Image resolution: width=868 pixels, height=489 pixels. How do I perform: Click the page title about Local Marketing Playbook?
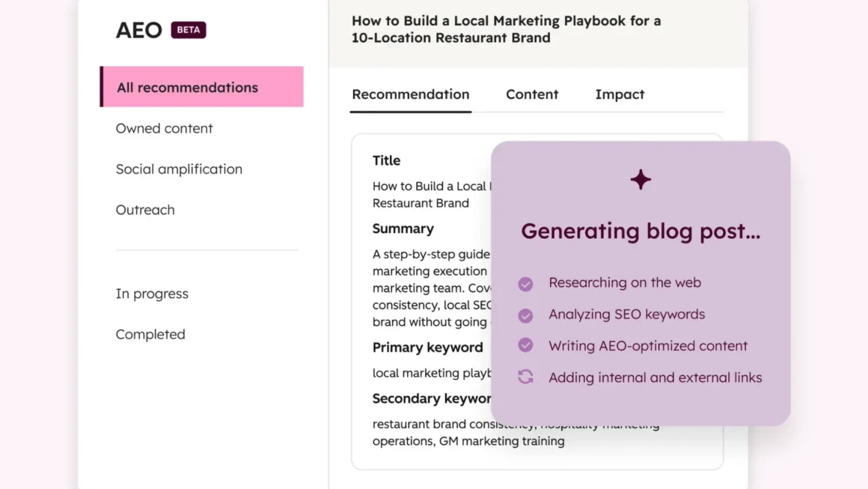(x=506, y=29)
